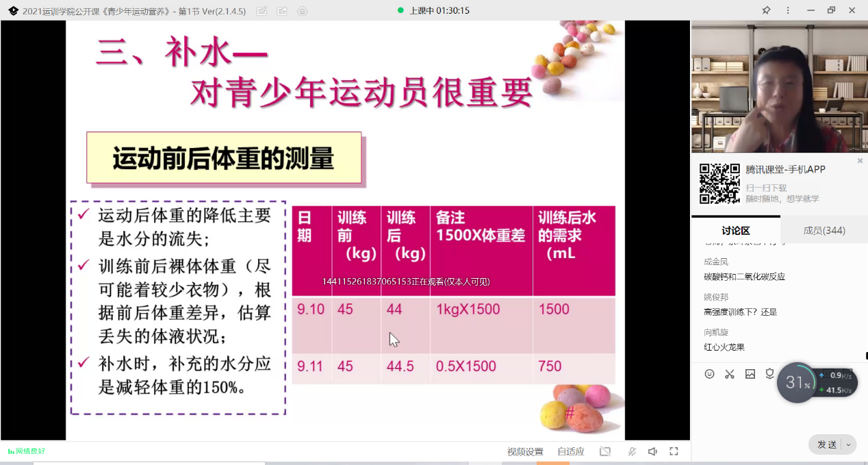Toggle the crossed-out screen icon
The image size is (868, 465).
point(605,451)
